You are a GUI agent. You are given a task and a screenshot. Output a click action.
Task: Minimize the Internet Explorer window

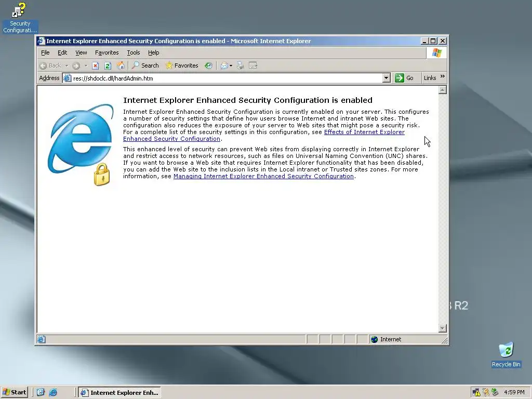pyautogui.click(x=424, y=41)
